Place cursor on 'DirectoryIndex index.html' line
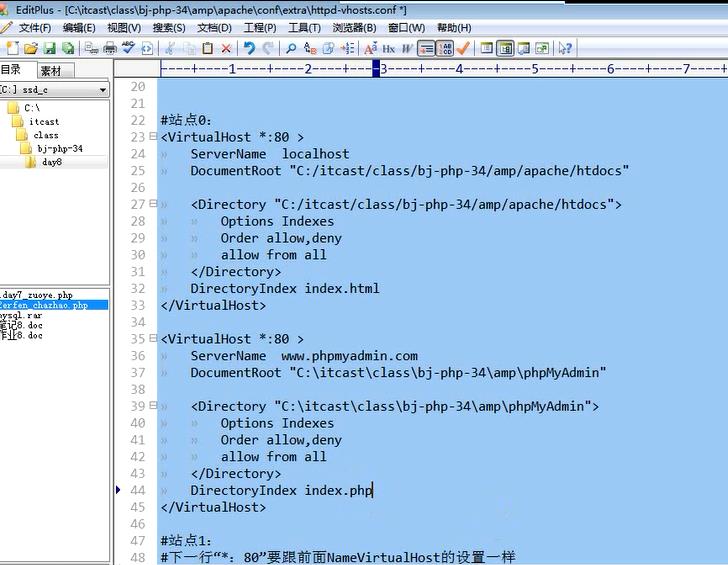Screen dimensions: 728x565 coord(285,288)
